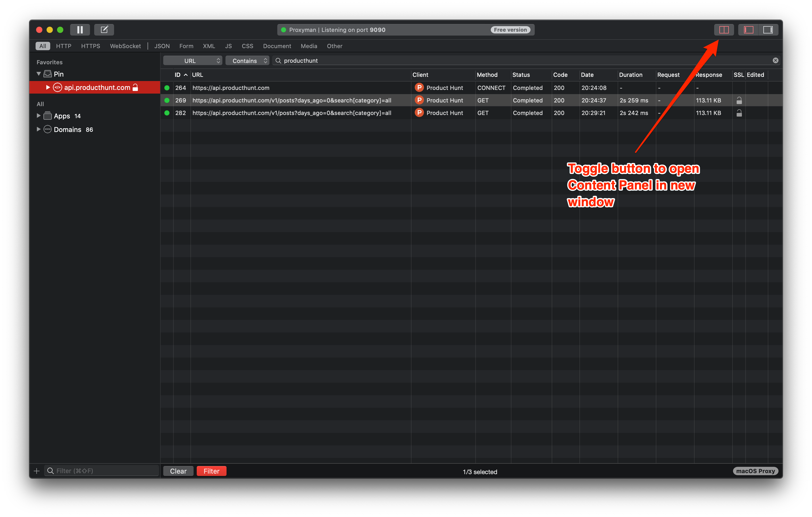Focus the sidebar Filter input field
This screenshot has height=517, width=812.
101,471
